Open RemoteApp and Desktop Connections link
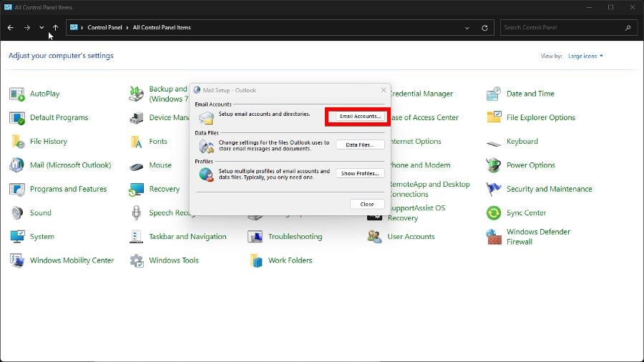 pyautogui.click(x=429, y=189)
